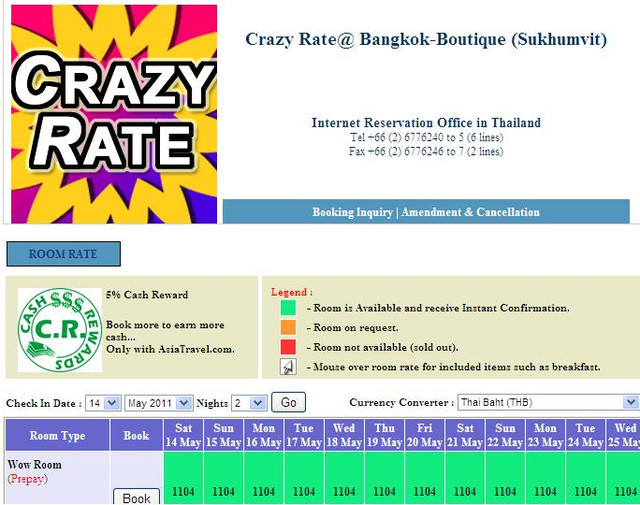The height and width of the screenshot is (505, 640).
Task: Click the Internet Reservation Office in Thailand heading
Action: [426, 122]
